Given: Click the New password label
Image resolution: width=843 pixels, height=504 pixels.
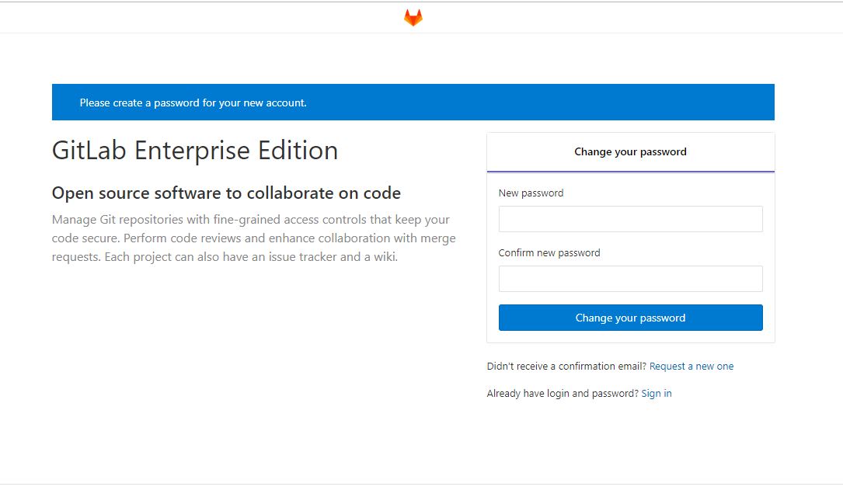Looking at the screenshot, I should pos(531,193).
